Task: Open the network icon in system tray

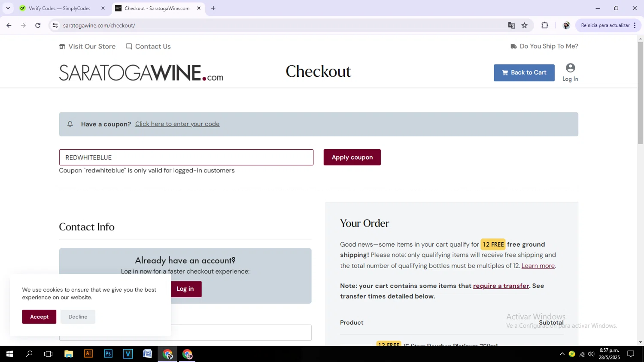Action: tap(582, 354)
